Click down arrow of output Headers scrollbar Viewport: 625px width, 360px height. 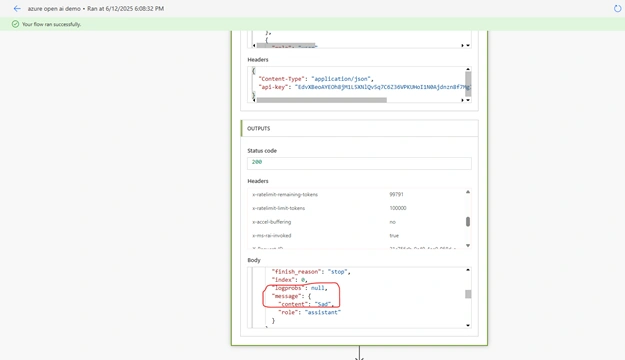pos(468,246)
